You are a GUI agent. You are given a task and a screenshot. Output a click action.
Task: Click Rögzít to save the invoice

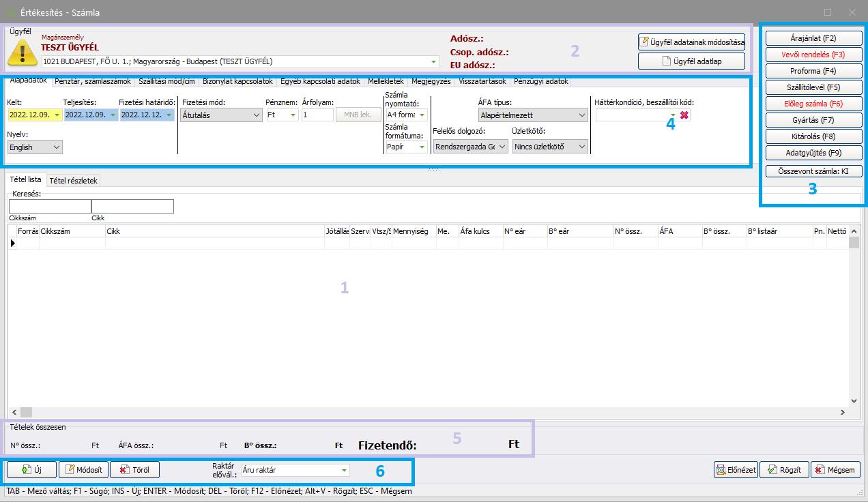pyautogui.click(x=783, y=469)
